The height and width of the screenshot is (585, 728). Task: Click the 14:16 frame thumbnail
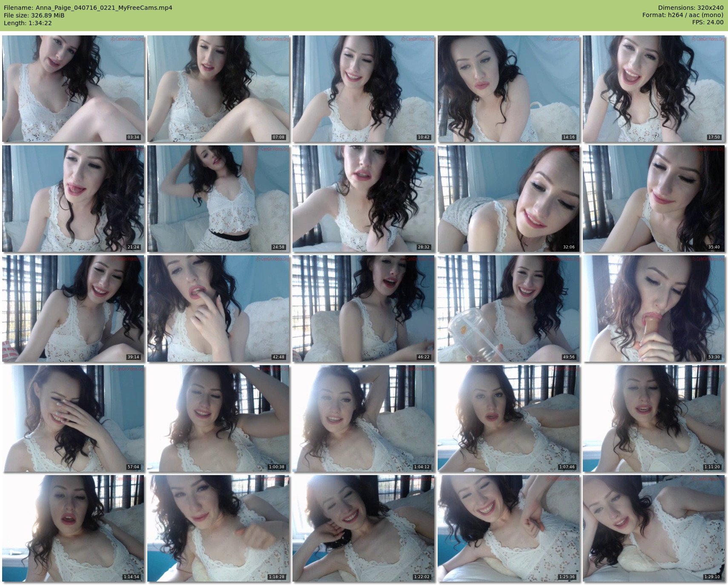509,89
